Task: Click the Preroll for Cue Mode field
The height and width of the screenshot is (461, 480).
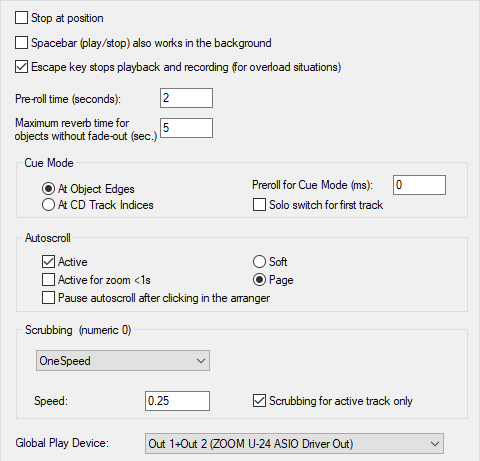Action: click(419, 185)
